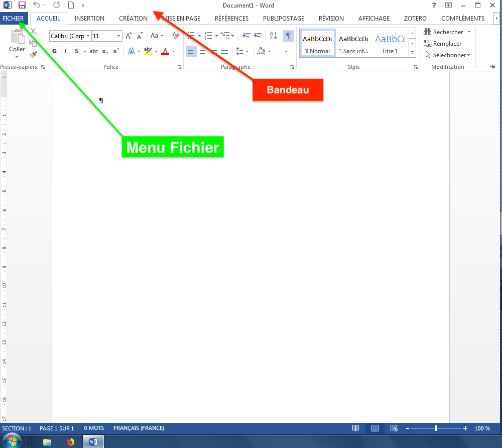Apply the Sans interligne style
This screenshot has width=502, height=448.
354,44
